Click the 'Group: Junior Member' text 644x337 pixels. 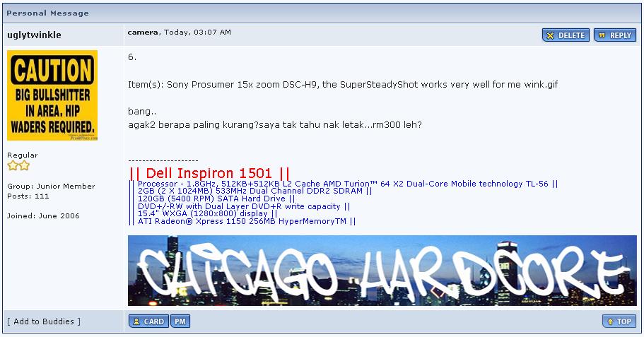click(x=51, y=186)
